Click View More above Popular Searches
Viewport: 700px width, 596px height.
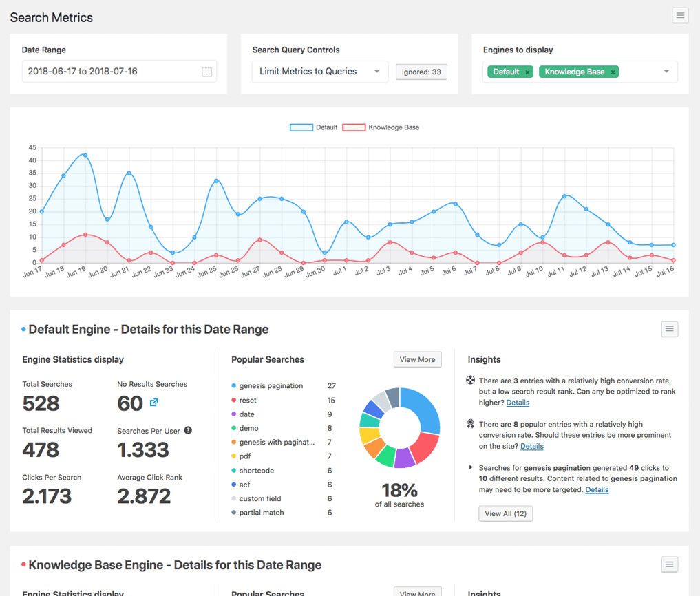coord(417,359)
